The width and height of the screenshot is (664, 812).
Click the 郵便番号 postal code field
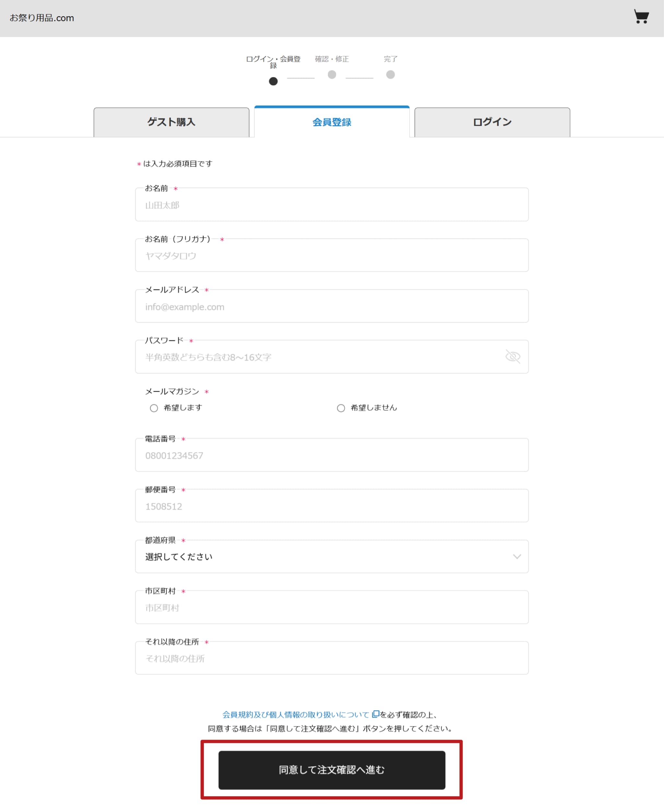click(331, 506)
